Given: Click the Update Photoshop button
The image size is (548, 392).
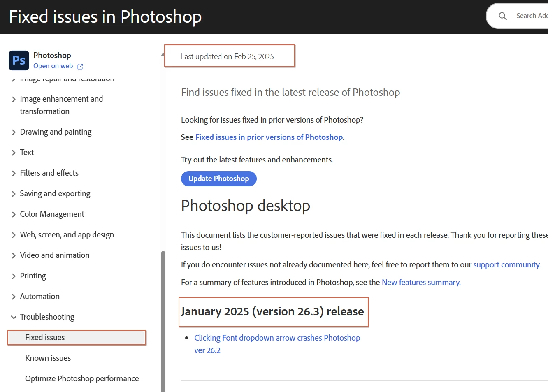Looking at the screenshot, I should pyautogui.click(x=219, y=179).
